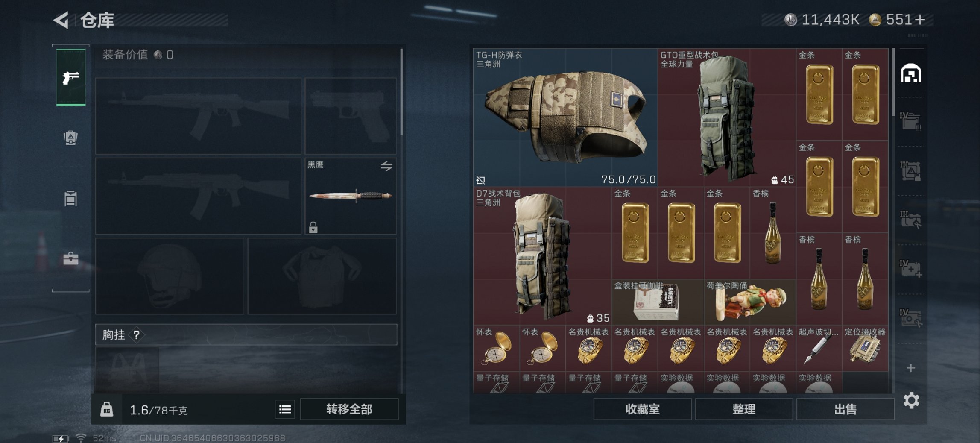Viewport: 980px width, 443px height.
Task: Open the 收藏室 tab
Action: (642, 409)
